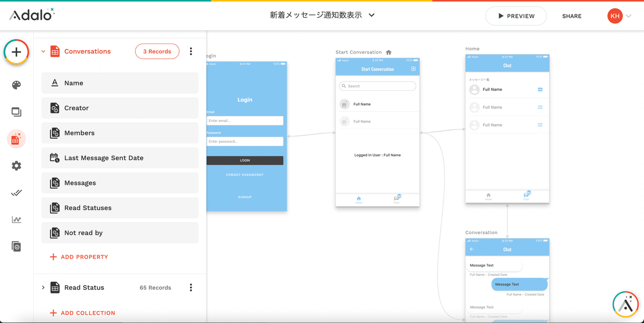Viewport: 644px width, 323px height.
Task: Click the relationship icon beside Creator
Action: point(55,108)
